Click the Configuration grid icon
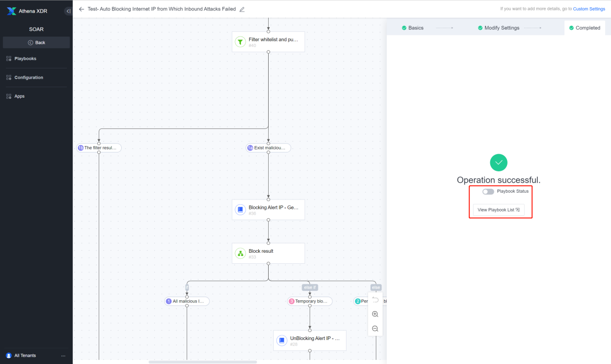Screen dimensions: 611x364 [8, 77]
